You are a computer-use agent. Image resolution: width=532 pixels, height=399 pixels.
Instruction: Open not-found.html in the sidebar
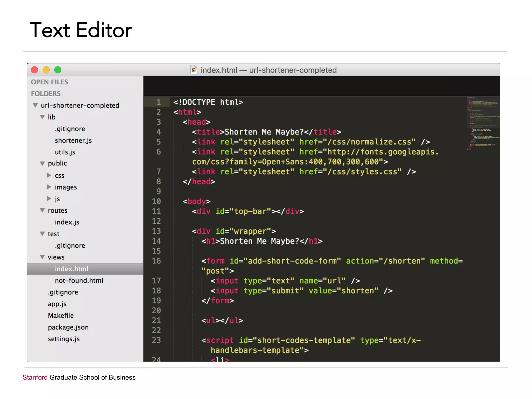pos(79,281)
